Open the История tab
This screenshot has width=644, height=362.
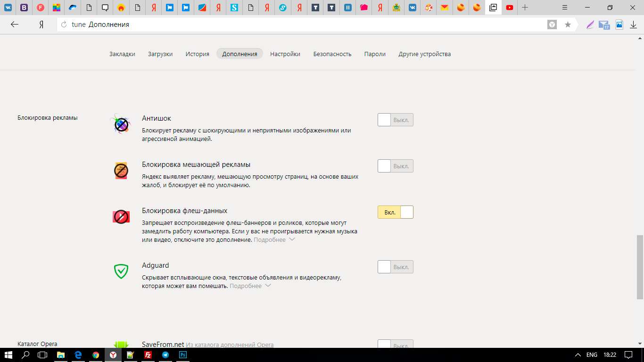click(197, 54)
